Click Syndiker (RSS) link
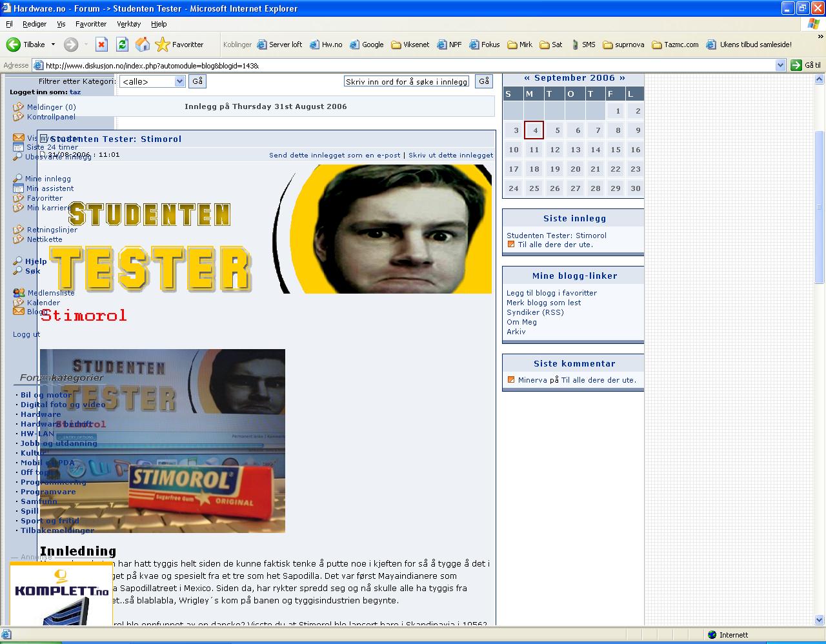 (x=535, y=312)
